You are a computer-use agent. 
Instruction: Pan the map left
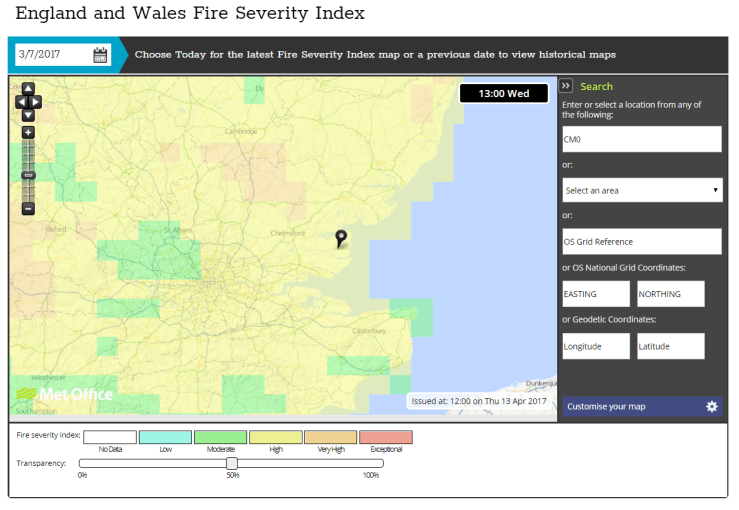pos(20,102)
